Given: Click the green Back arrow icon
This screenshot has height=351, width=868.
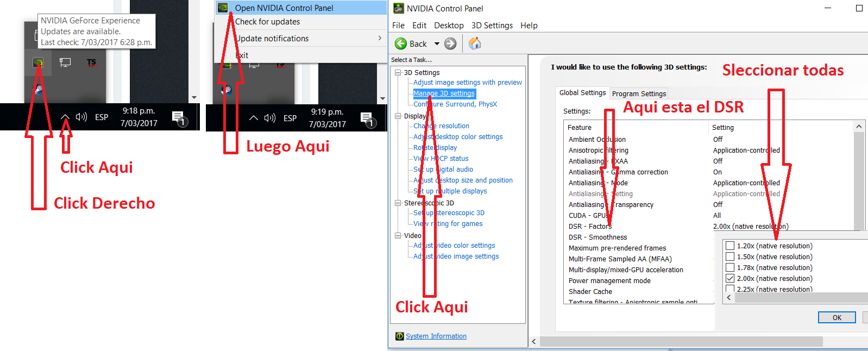Looking at the screenshot, I should pos(401,43).
